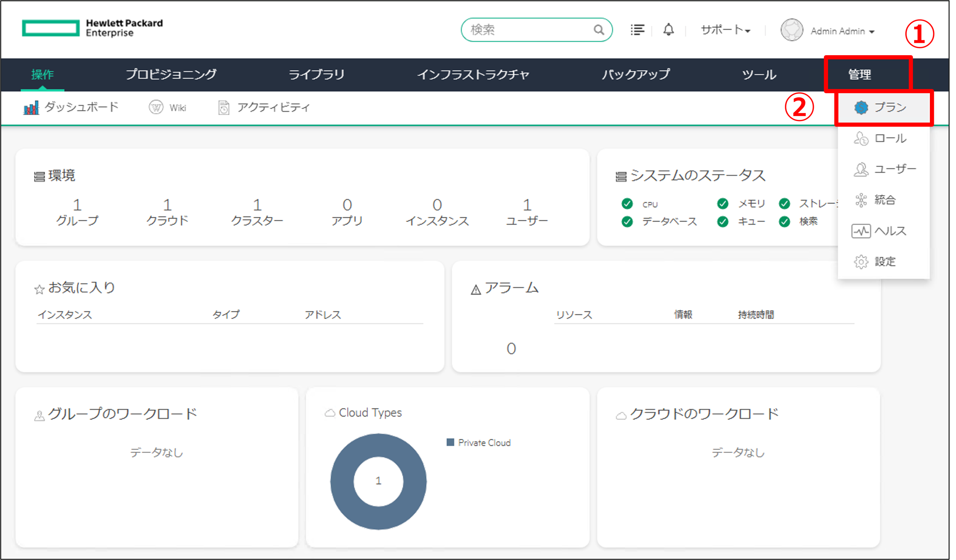This screenshot has width=956, height=560.
Task: Click the CPU green status check
Action: point(627,204)
